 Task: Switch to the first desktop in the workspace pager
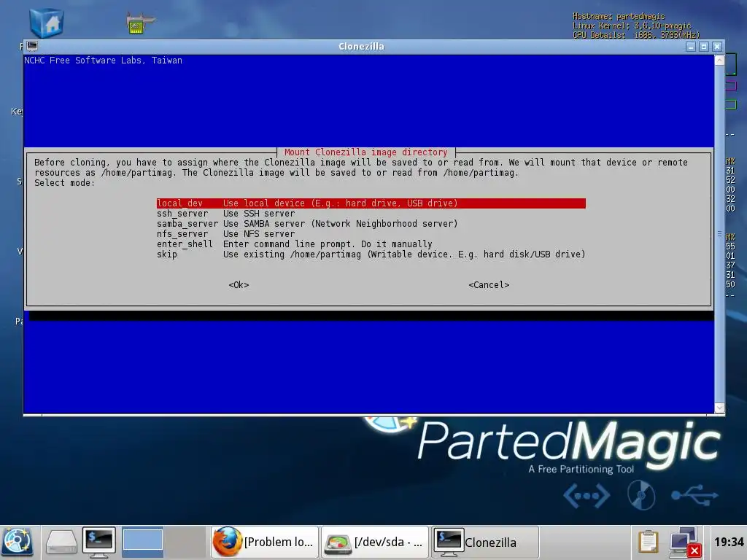tap(143, 542)
